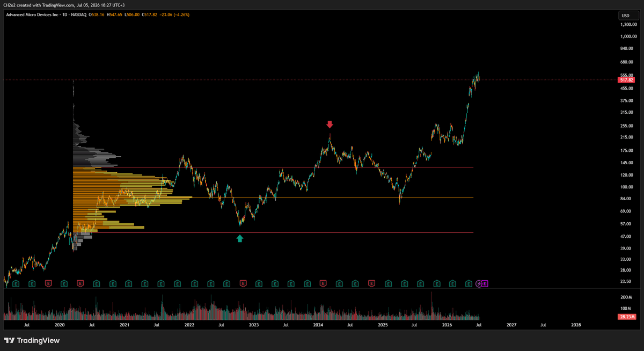
Task: Click the 255.00 price axis label
Action: (627, 126)
